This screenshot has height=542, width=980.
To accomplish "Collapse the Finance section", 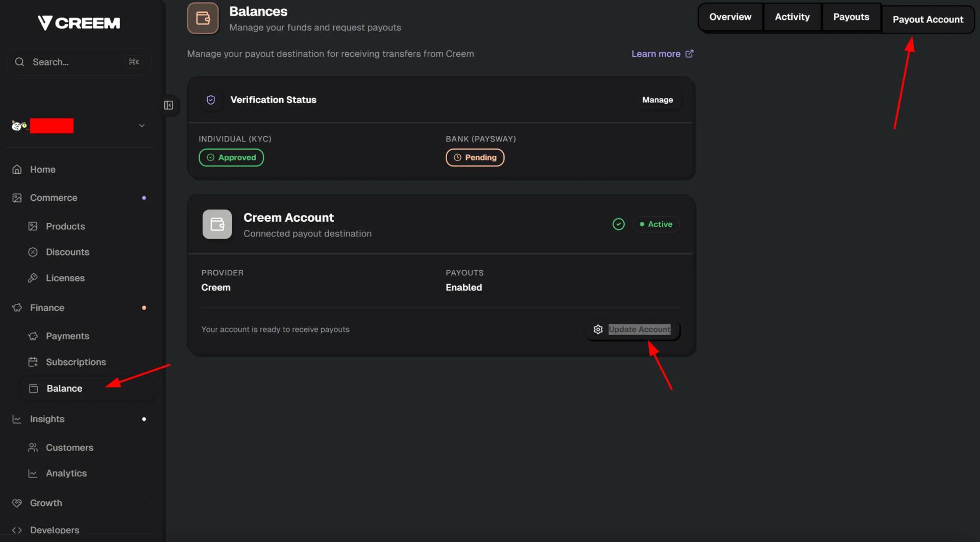I will [x=47, y=308].
